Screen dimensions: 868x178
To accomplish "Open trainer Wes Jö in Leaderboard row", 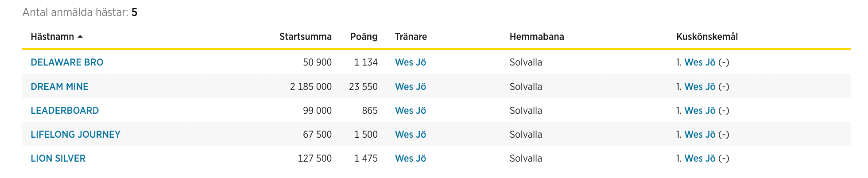I will pos(410,111).
